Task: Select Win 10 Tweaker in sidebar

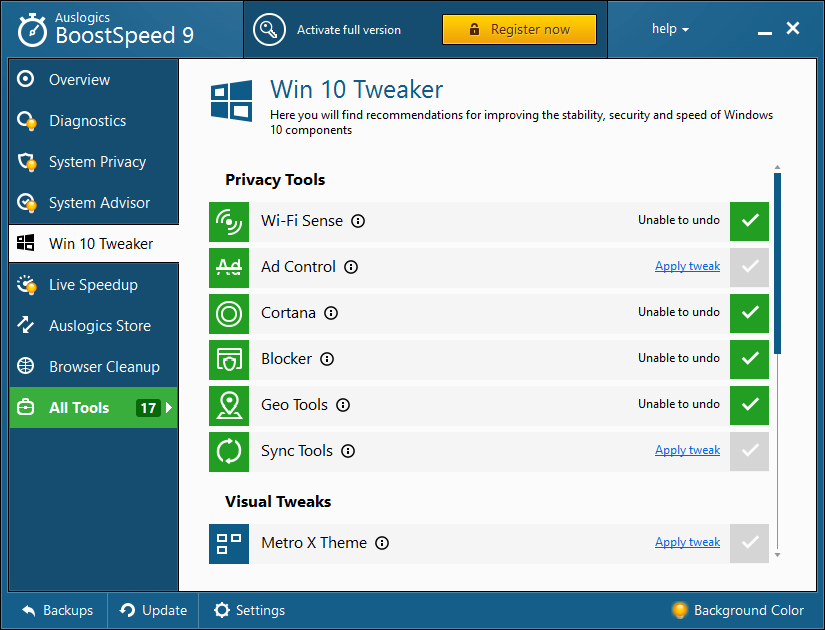Action: click(94, 244)
